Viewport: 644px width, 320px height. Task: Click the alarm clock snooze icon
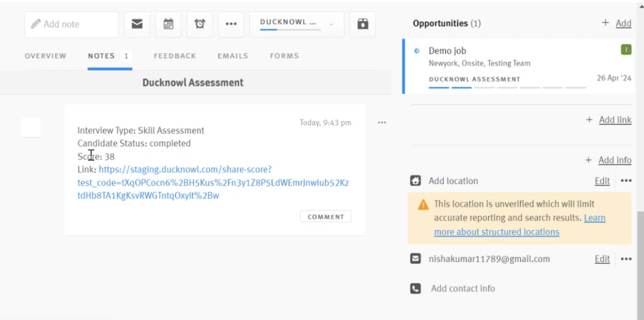(200, 24)
